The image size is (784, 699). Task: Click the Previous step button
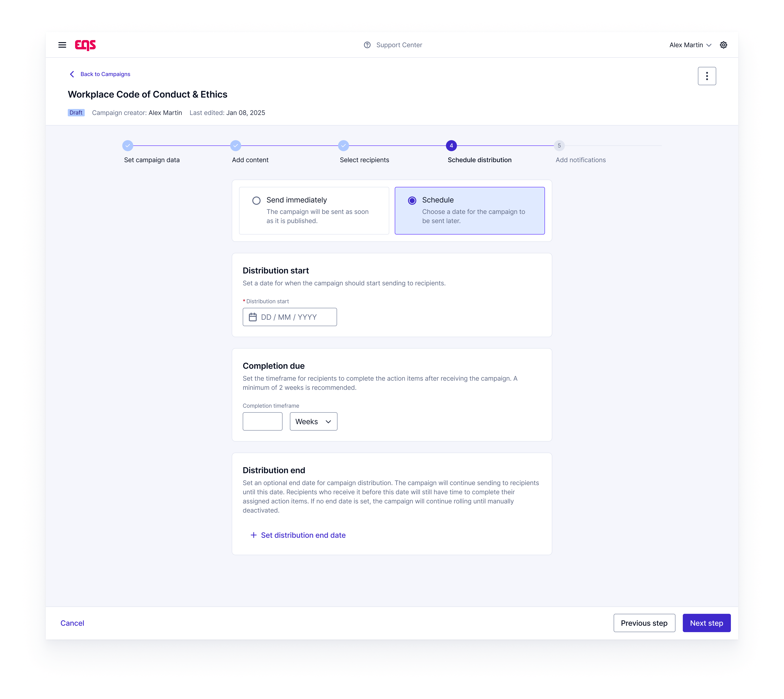[644, 623]
